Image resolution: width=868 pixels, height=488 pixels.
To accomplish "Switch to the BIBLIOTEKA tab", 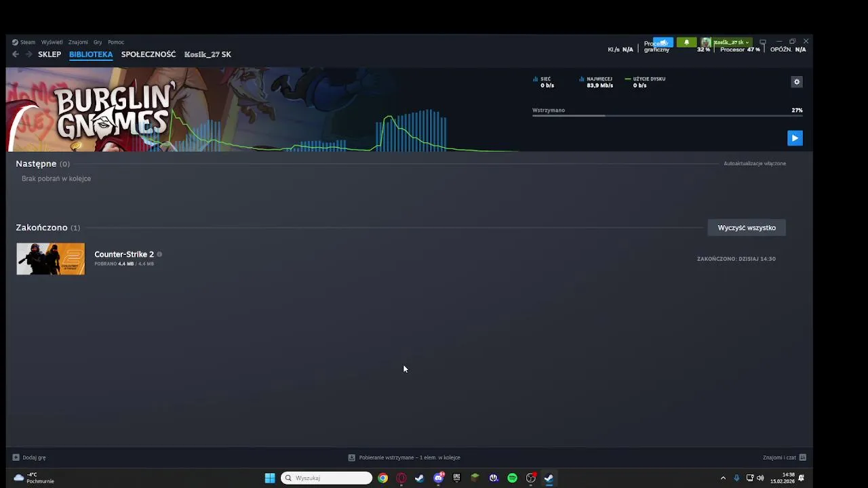I will pos(91,54).
